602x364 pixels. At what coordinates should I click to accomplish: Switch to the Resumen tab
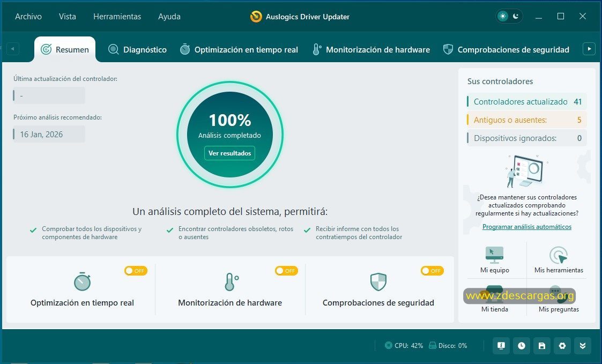pos(65,49)
